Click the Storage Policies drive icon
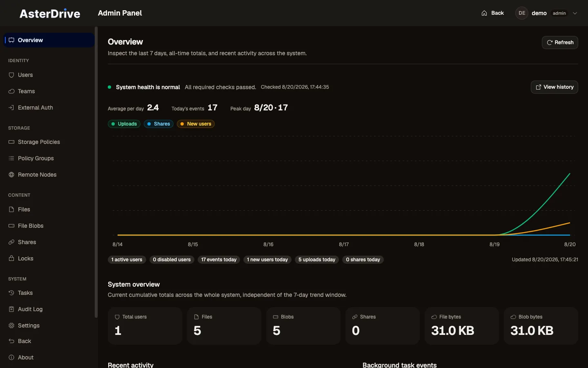The height and width of the screenshot is (368, 588). coord(11,142)
